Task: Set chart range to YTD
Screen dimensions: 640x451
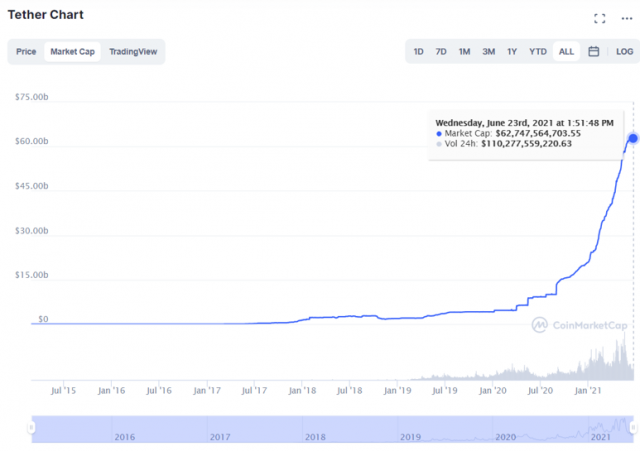Action: point(538,52)
